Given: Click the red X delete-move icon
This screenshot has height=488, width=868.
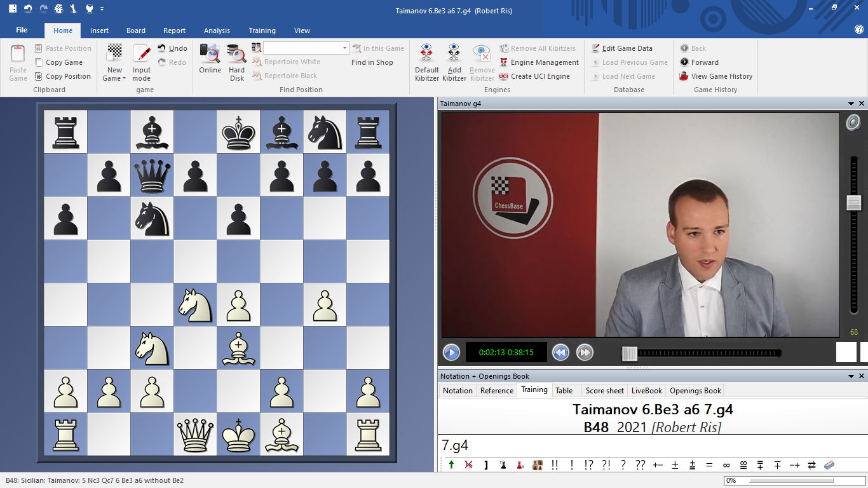Looking at the screenshot, I should click(468, 464).
